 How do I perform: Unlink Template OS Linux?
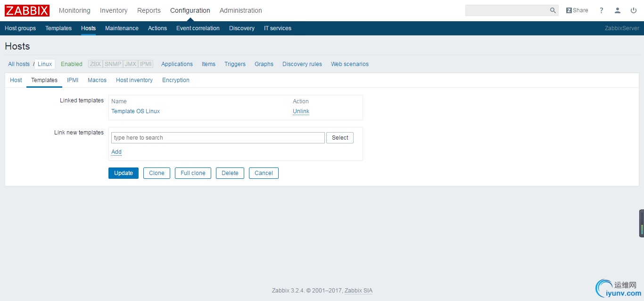click(301, 111)
